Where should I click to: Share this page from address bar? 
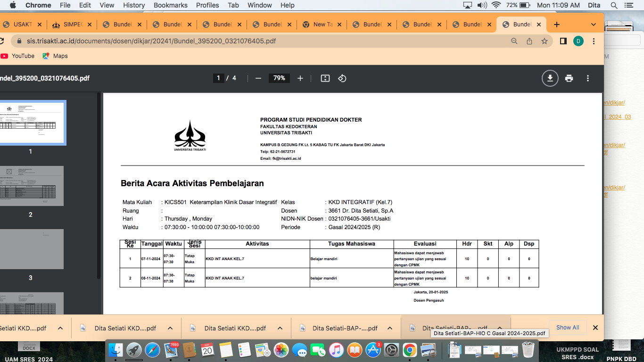click(529, 41)
